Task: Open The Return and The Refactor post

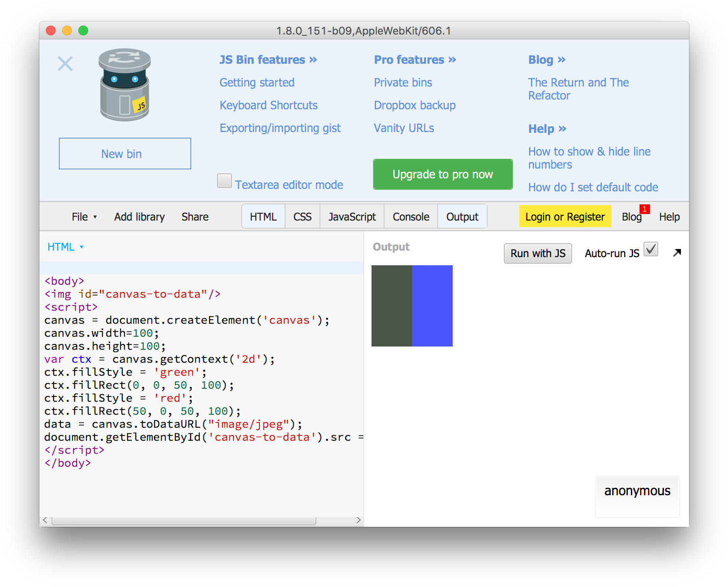Action: [x=579, y=89]
